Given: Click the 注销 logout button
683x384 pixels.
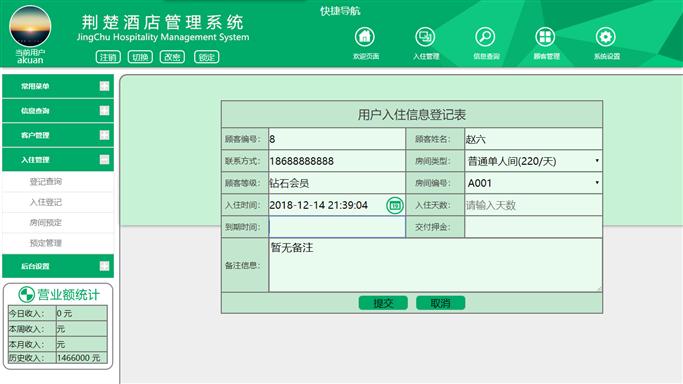Looking at the screenshot, I should (x=108, y=57).
